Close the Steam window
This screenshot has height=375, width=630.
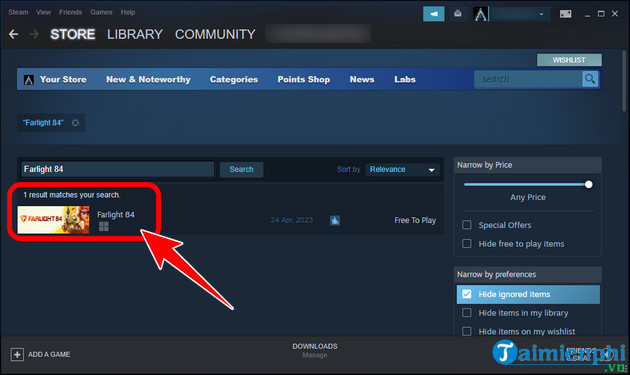(615, 14)
